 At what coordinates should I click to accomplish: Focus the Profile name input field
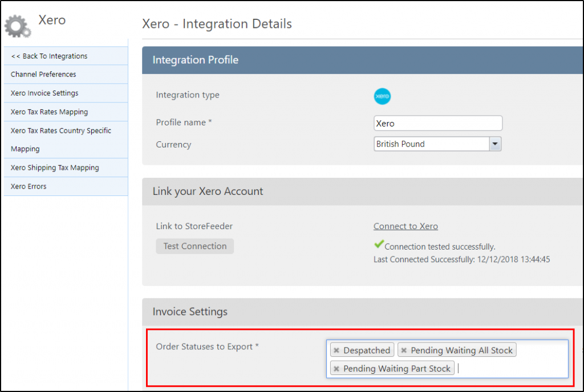click(x=438, y=123)
